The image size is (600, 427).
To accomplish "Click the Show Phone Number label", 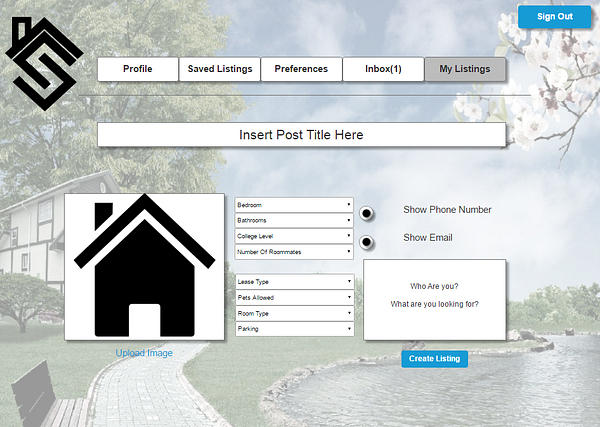I will [447, 210].
